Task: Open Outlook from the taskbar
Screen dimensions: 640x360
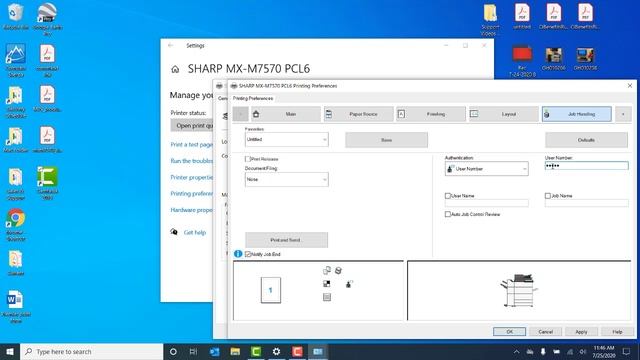Action: [214, 351]
